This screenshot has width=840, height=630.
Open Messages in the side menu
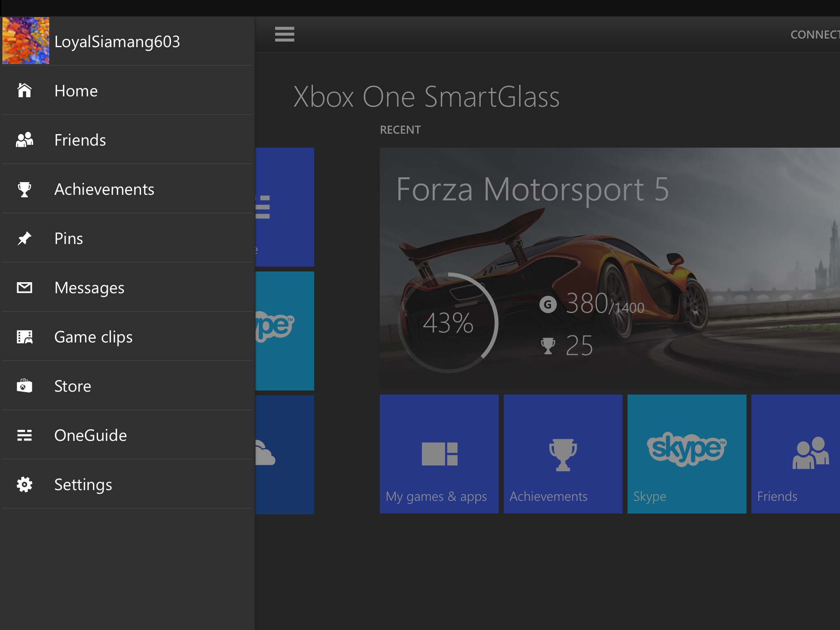[x=128, y=287]
